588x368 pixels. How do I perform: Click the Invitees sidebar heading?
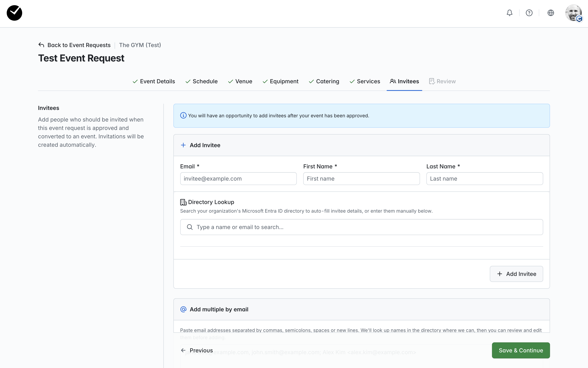49,108
